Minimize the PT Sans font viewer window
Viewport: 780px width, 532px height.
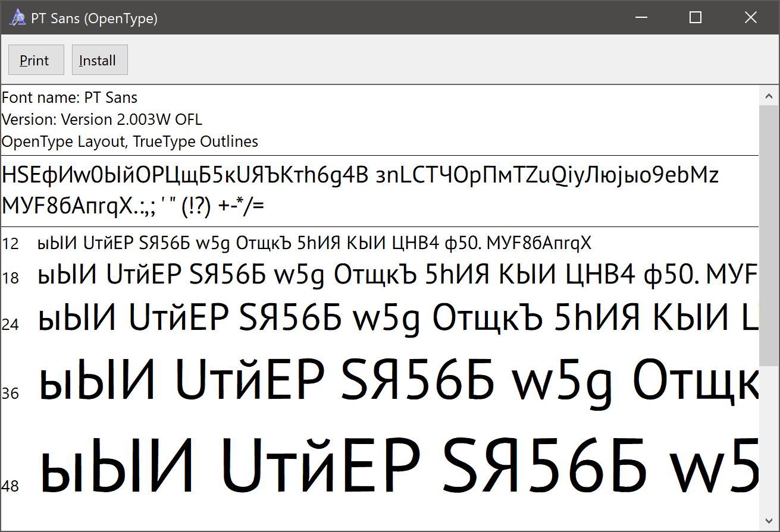tap(641, 18)
